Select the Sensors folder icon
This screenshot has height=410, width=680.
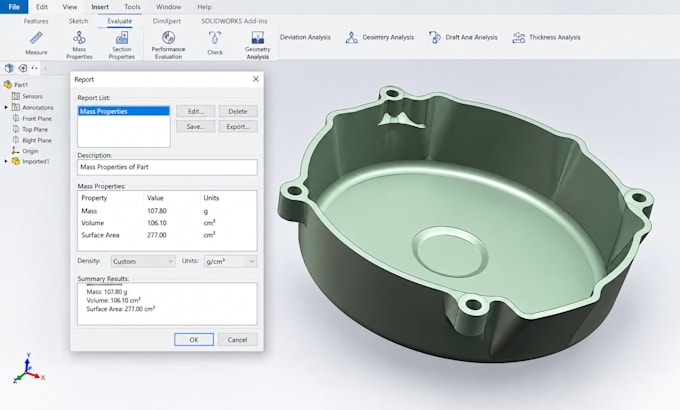pos(16,96)
